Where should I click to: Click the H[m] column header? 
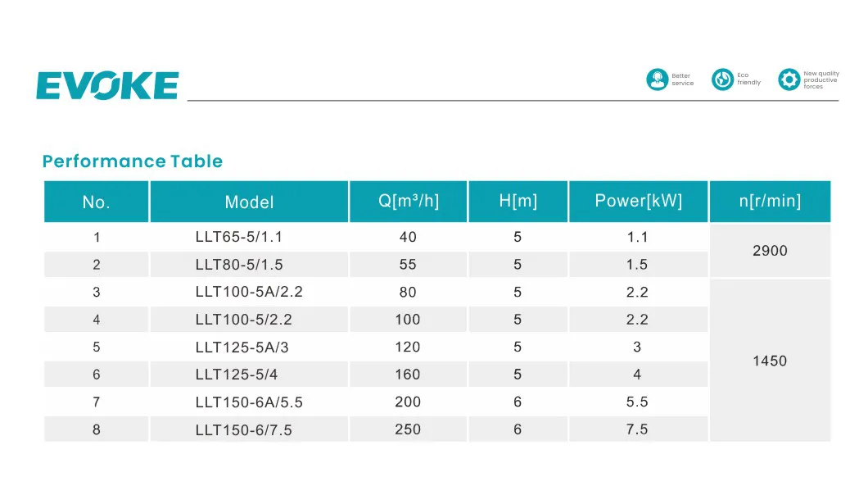[x=518, y=201]
